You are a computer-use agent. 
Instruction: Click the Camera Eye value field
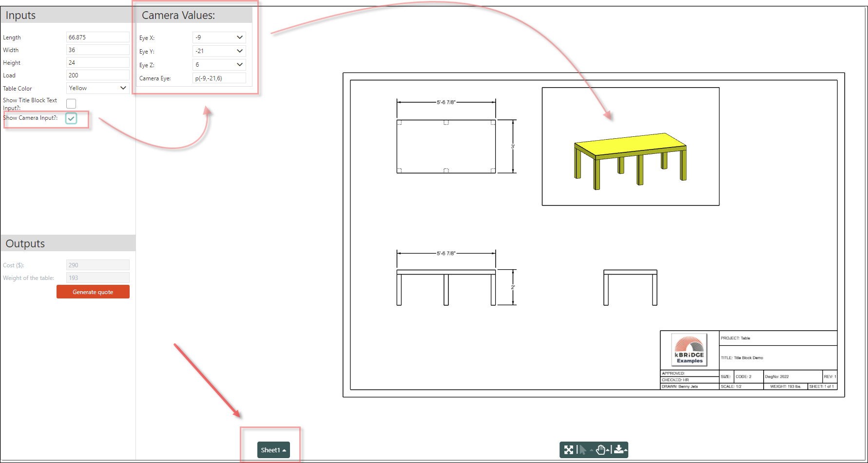[x=219, y=78]
